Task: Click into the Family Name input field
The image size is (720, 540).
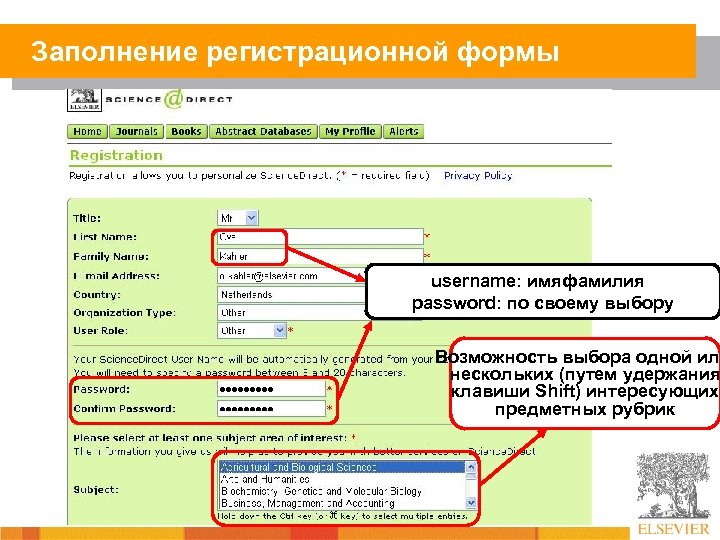Action: (320, 256)
